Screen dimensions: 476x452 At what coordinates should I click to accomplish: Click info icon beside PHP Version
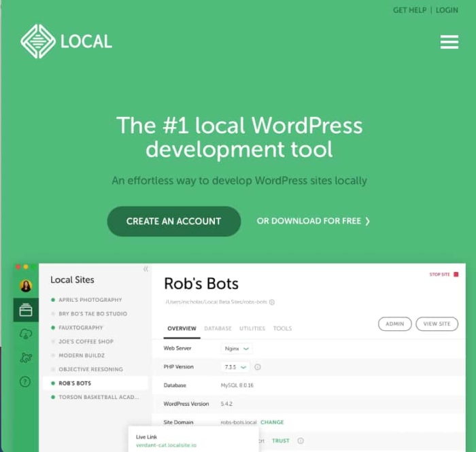258,367
